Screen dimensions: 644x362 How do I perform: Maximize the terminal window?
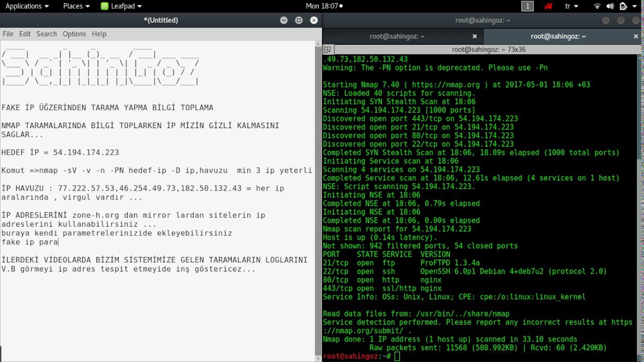(x=621, y=20)
